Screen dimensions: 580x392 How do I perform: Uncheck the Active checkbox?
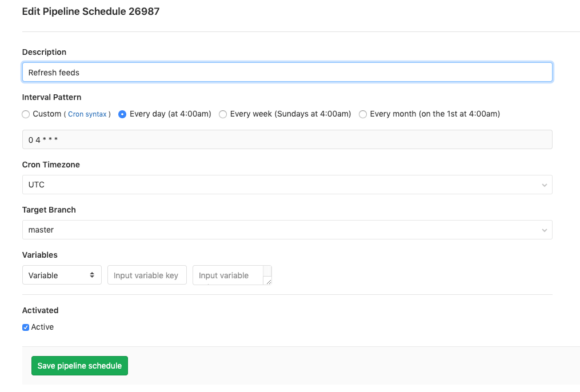(25, 327)
